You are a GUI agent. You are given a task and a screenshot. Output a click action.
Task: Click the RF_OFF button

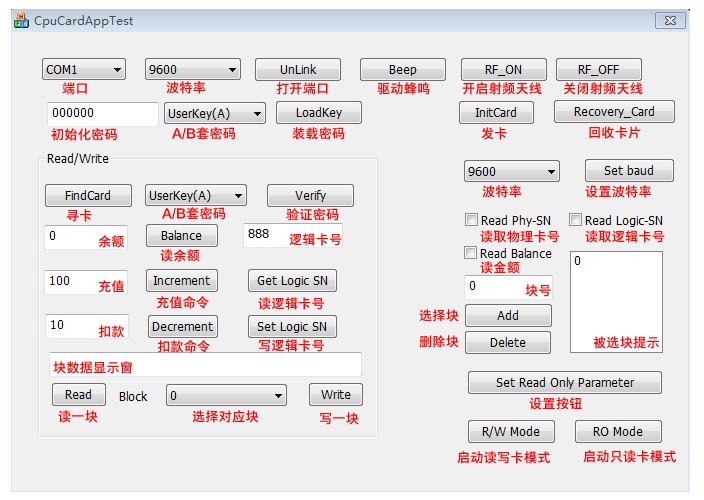[x=598, y=70]
